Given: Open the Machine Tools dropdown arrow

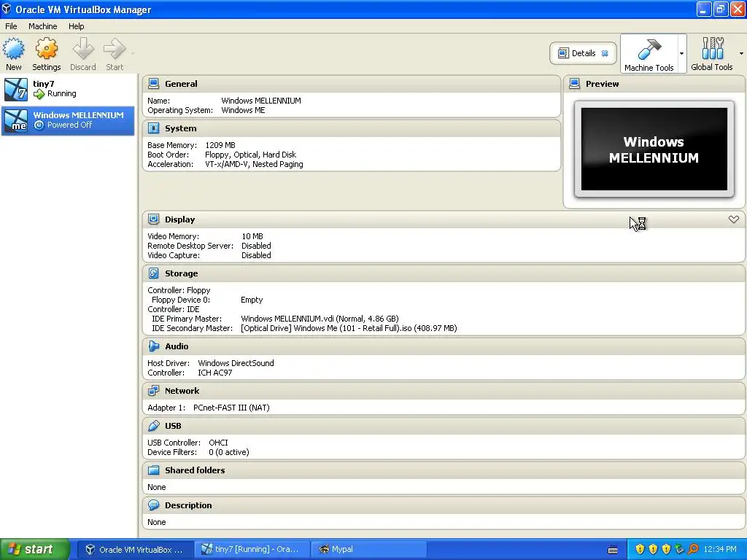Looking at the screenshot, I should (x=681, y=53).
